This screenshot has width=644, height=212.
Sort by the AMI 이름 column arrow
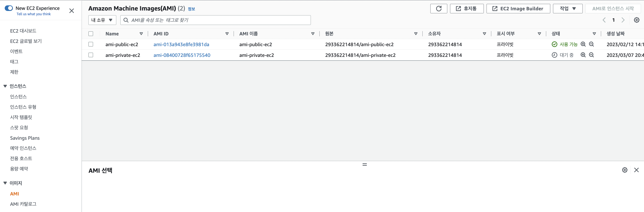[x=313, y=34]
